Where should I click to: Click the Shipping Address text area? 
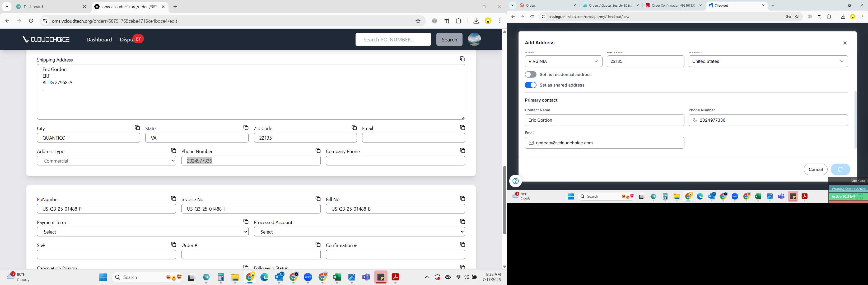pos(251,92)
